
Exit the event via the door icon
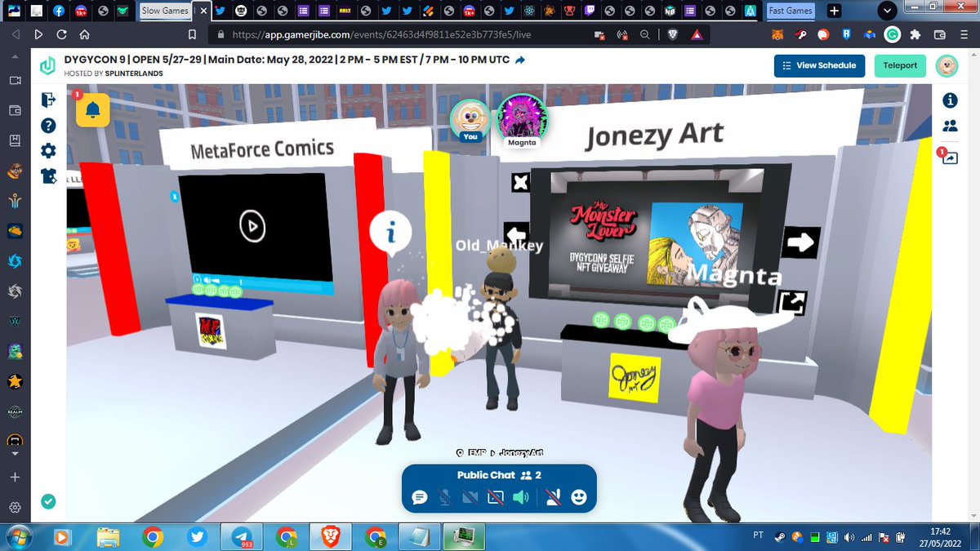[x=48, y=100]
